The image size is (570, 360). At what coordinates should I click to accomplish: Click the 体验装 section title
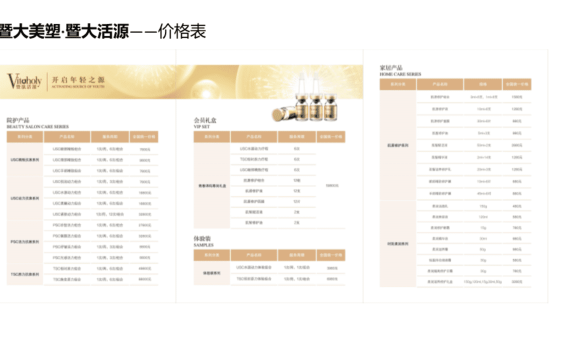pyautogui.click(x=202, y=239)
